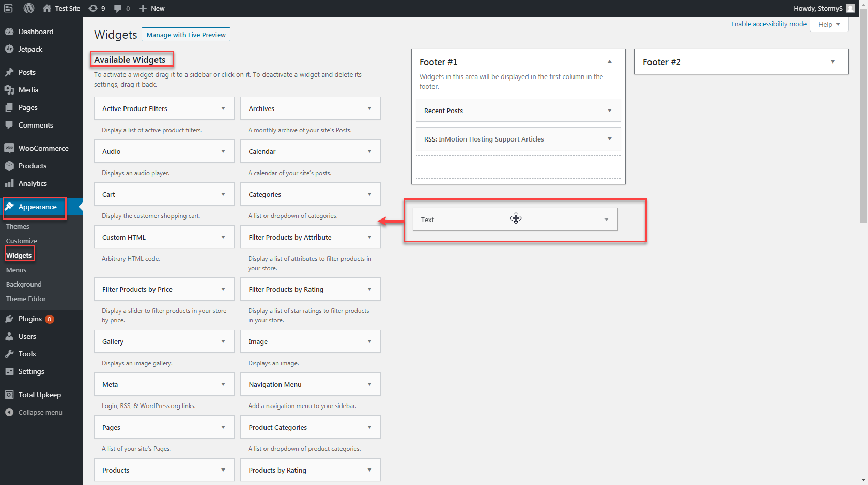Viewport: 868px width, 485px height.
Task: Collapse the Footer #1 widget area
Action: tap(610, 61)
